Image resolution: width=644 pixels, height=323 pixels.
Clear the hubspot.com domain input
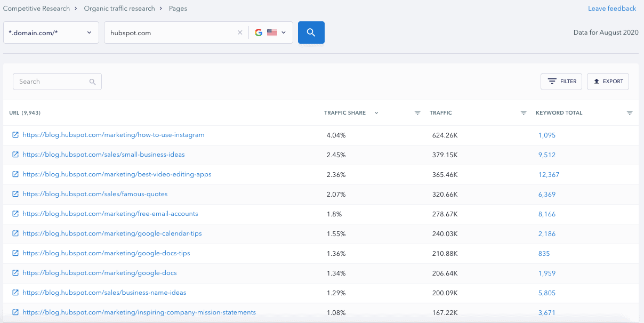point(240,33)
